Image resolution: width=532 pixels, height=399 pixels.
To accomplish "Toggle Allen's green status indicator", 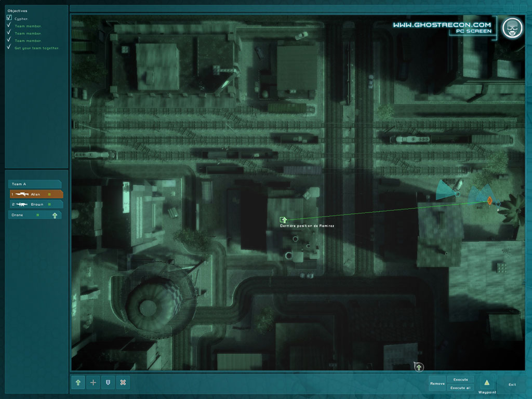I will click(48, 194).
